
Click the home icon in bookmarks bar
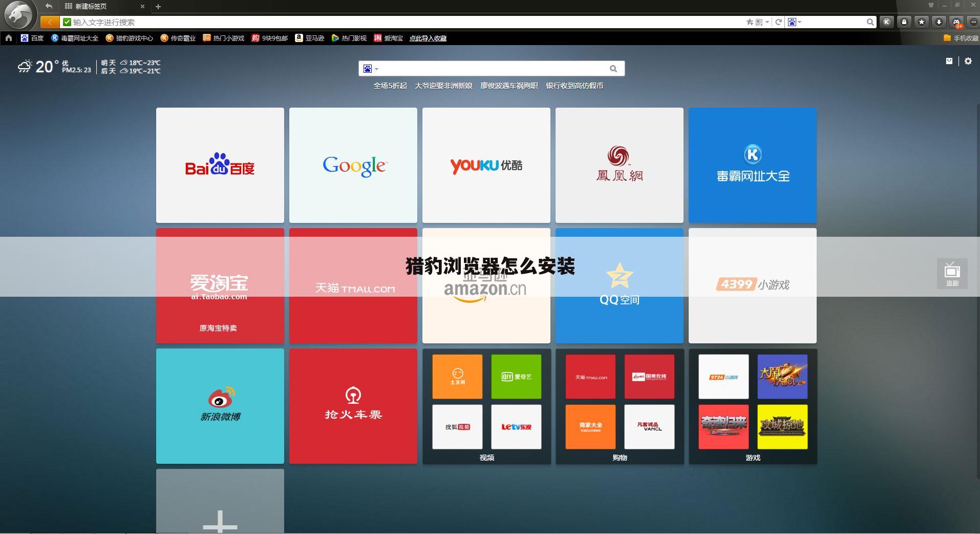tap(8, 38)
